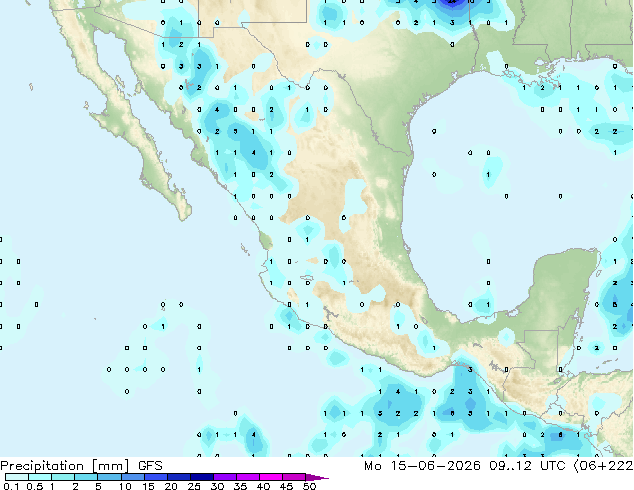Click the '09..12 UTC' time label
Image resolution: width=634 pixels, height=490 pixels.
527,466
